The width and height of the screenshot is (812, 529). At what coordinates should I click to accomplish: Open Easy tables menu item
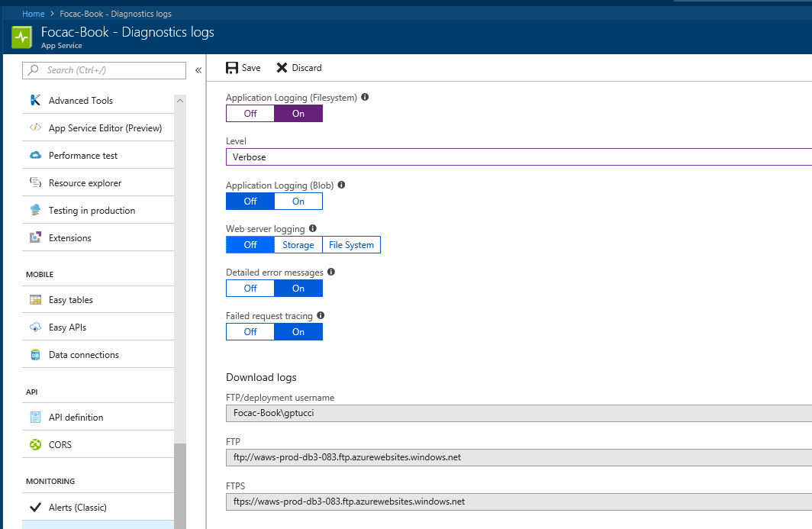pyautogui.click(x=98, y=299)
